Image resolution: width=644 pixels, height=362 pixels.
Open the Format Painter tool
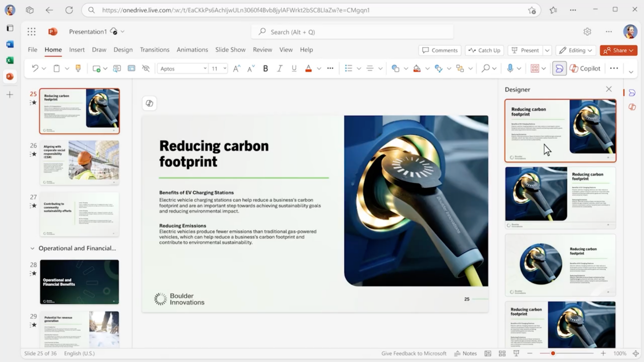coord(78,68)
